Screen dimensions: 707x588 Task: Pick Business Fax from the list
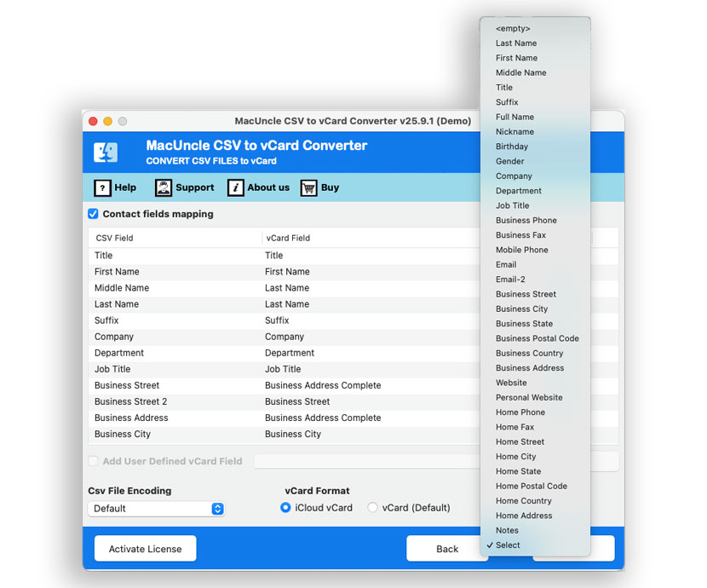click(535, 235)
